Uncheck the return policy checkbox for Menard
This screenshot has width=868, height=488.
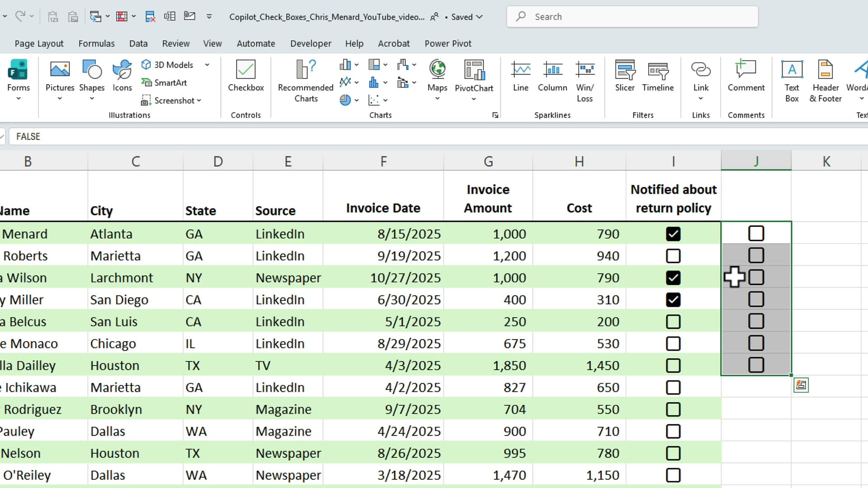point(673,234)
